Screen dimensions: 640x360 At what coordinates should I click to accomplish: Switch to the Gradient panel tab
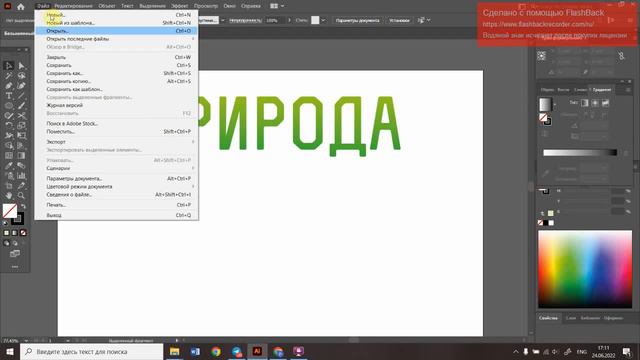pyautogui.click(x=602, y=90)
